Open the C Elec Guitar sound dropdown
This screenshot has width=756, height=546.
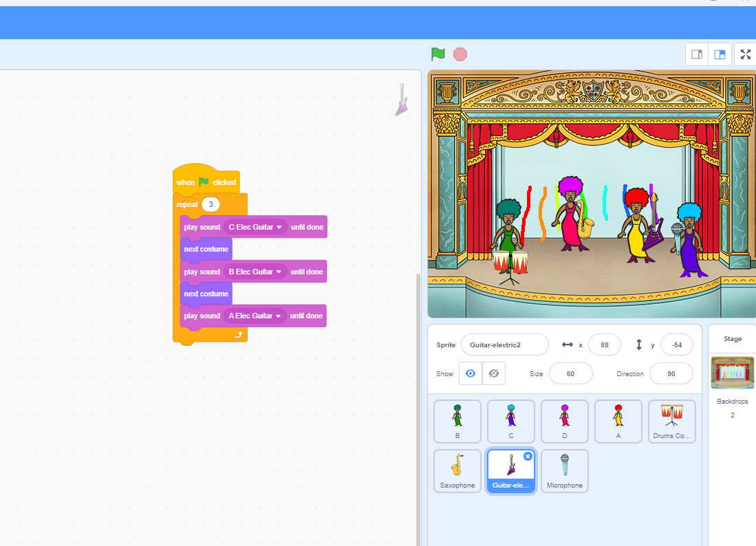(255, 227)
